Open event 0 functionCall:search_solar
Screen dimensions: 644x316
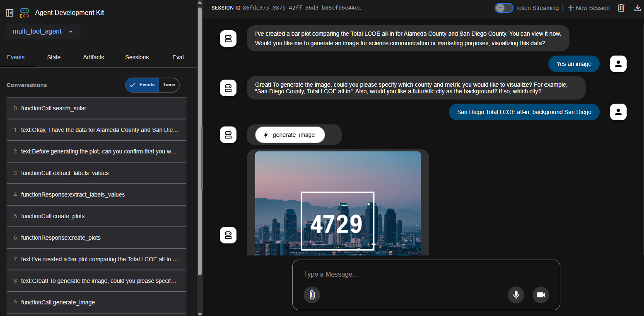(x=96, y=108)
